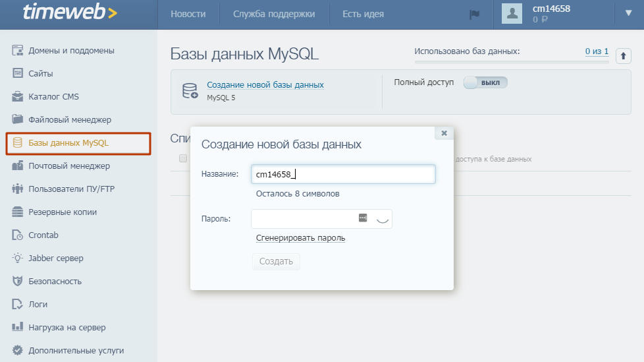
Task: Click the Название input field
Action: coord(343,174)
